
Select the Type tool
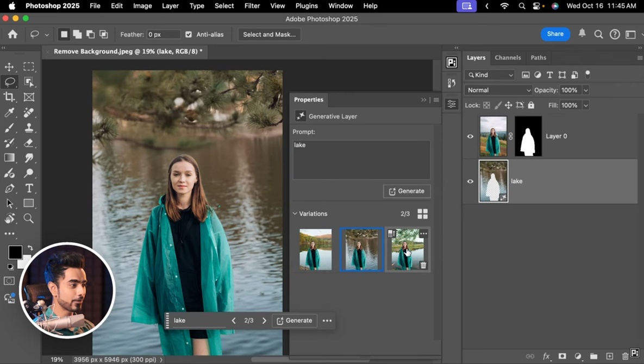[29, 188]
